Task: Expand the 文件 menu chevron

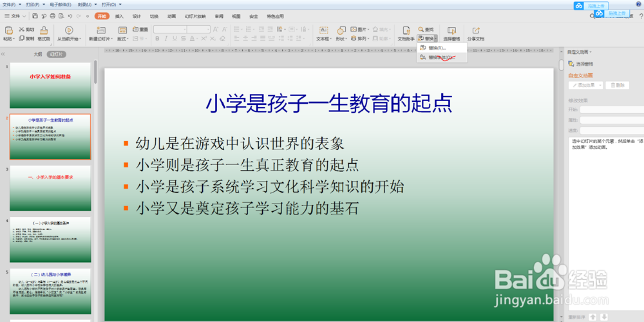Action: tap(24, 16)
